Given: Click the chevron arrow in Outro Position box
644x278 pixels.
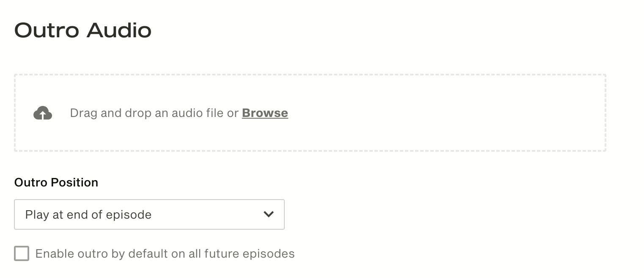Looking at the screenshot, I should click(269, 214).
